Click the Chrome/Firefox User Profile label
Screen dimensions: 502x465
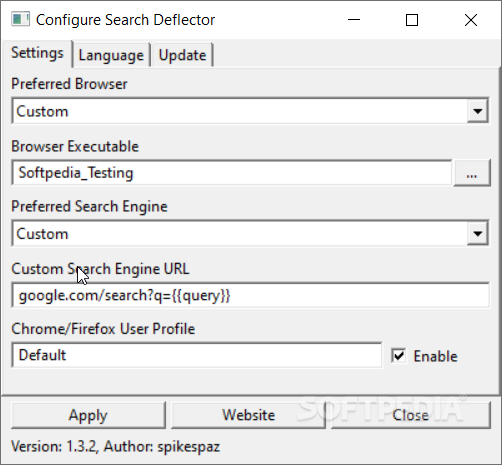[103, 329]
